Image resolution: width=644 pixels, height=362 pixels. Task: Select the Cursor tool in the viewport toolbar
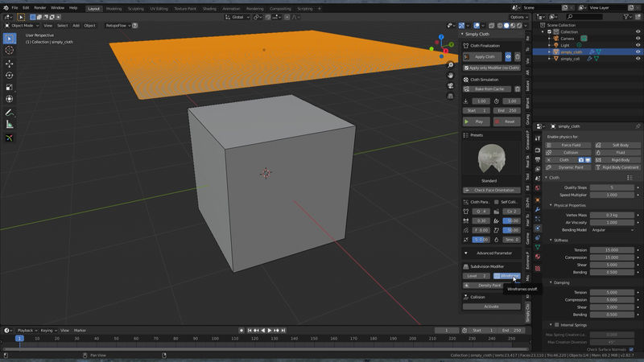pyautogui.click(x=10, y=50)
